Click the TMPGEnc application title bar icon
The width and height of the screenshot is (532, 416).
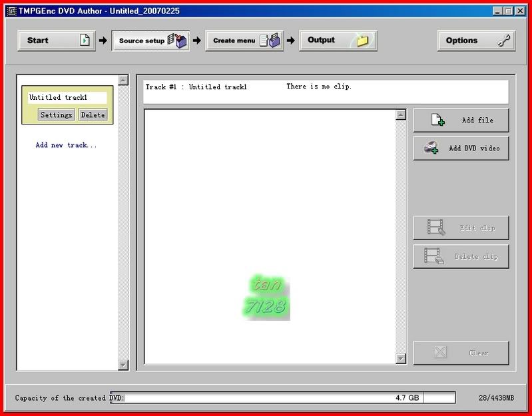point(11,11)
